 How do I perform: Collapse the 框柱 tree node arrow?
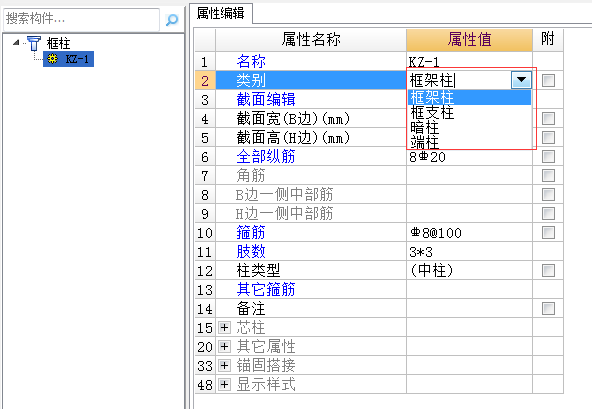16,42
